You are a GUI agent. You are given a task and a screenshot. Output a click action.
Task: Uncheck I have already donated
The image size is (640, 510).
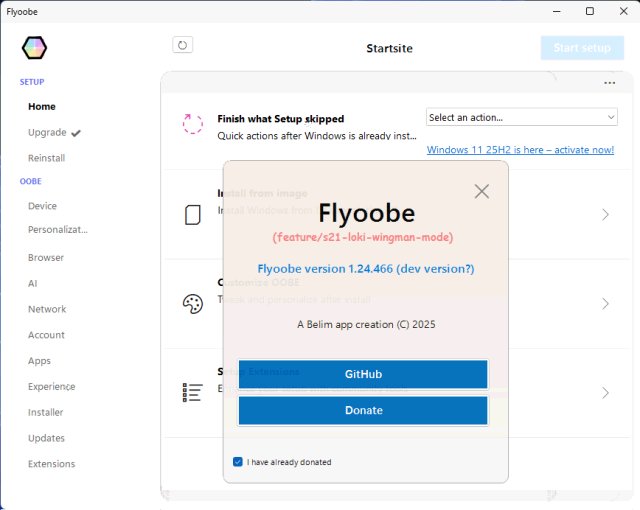pos(238,462)
